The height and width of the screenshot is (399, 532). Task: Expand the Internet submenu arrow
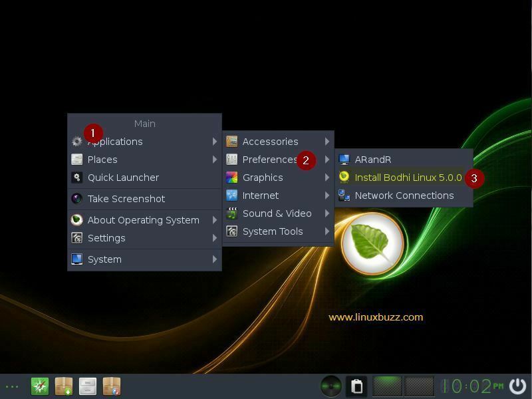point(327,196)
